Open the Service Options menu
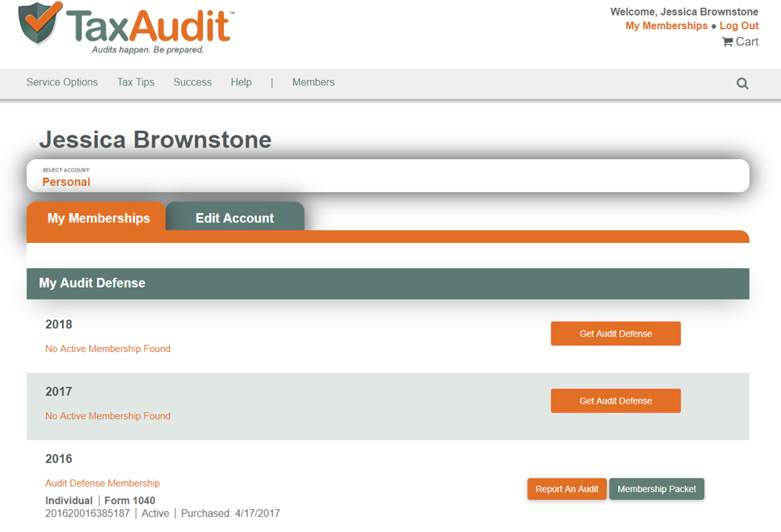The width and height of the screenshot is (781, 532). point(62,82)
